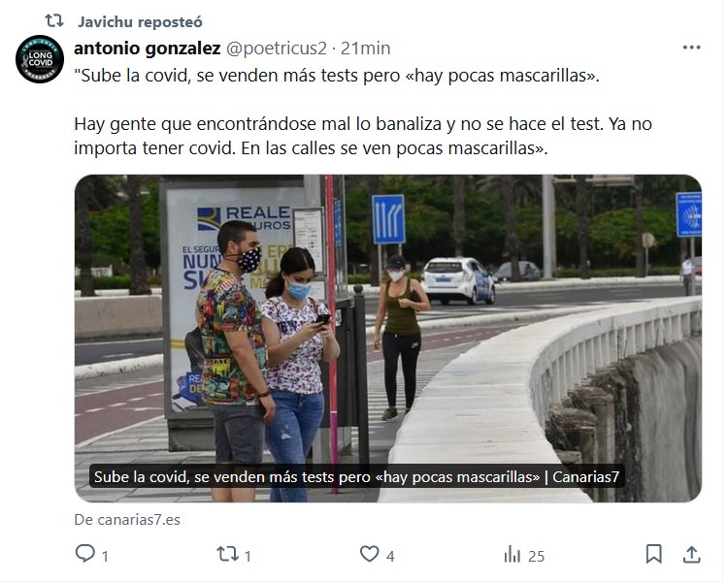This screenshot has height=582, width=728.
Task: Click the @poetricus2 handle
Action: tap(277, 48)
